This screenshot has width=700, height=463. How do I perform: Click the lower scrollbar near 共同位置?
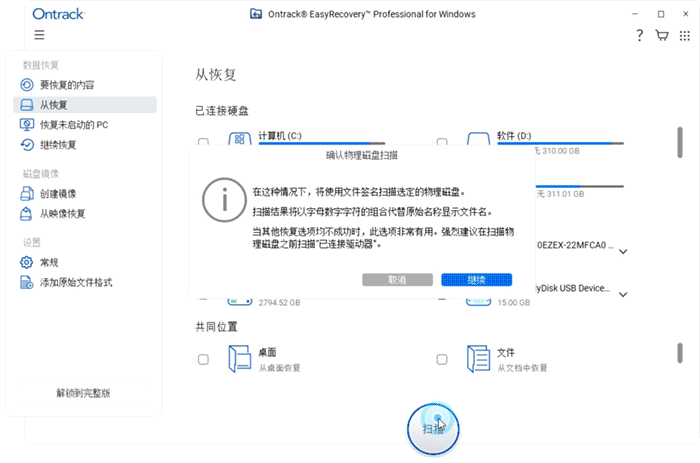click(x=680, y=353)
